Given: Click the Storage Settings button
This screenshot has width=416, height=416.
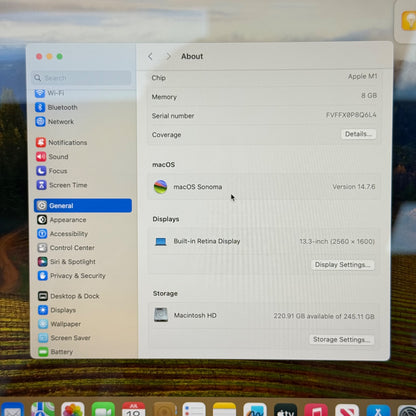Looking at the screenshot, I should point(342,339).
